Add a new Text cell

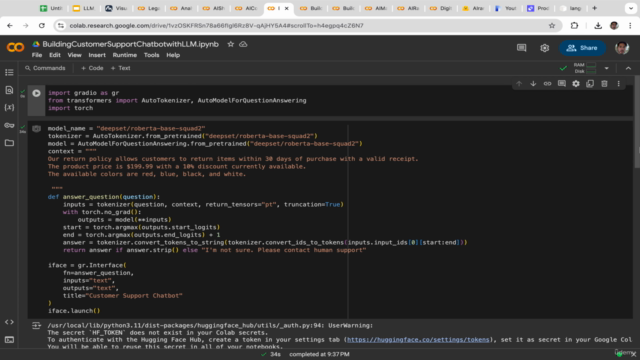tap(121, 68)
